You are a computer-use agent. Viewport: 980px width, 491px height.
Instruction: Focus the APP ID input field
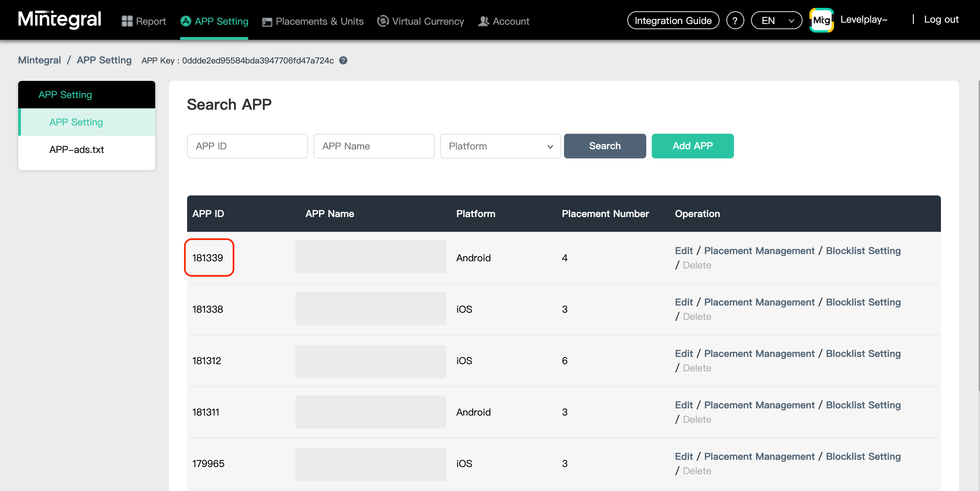coord(247,146)
